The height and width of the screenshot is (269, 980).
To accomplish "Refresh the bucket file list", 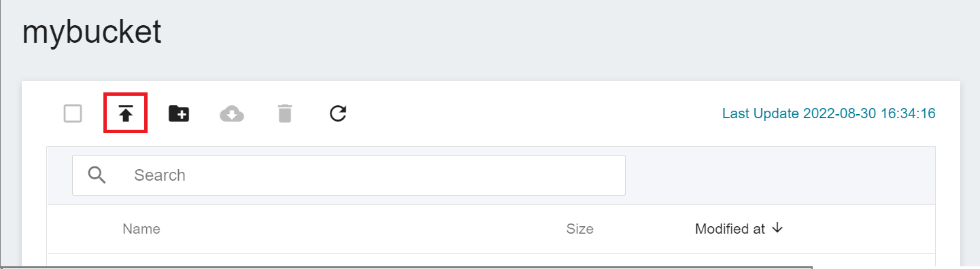I will coord(338,113).
